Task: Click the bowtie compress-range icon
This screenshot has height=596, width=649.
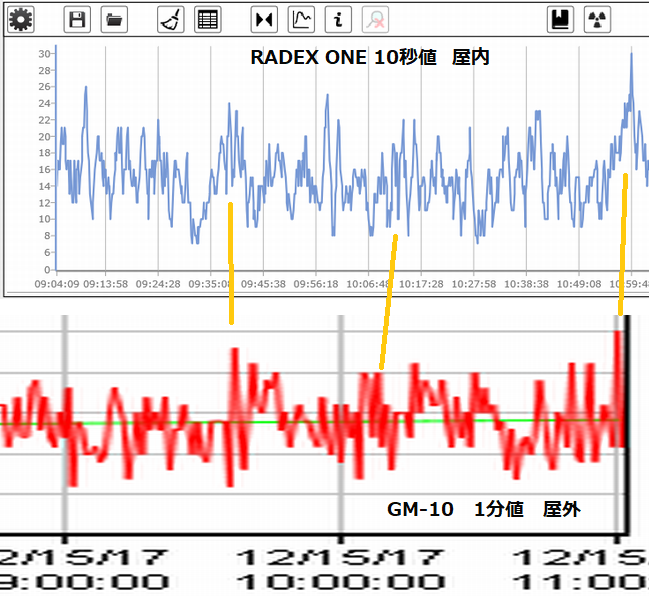Action: tap(264, 19)
